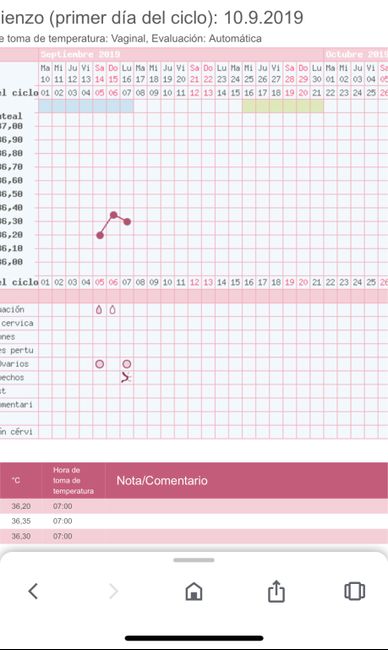Tap the ovarios circle marker on day 07
Screen dimensions: 388x650
[127, 364]
